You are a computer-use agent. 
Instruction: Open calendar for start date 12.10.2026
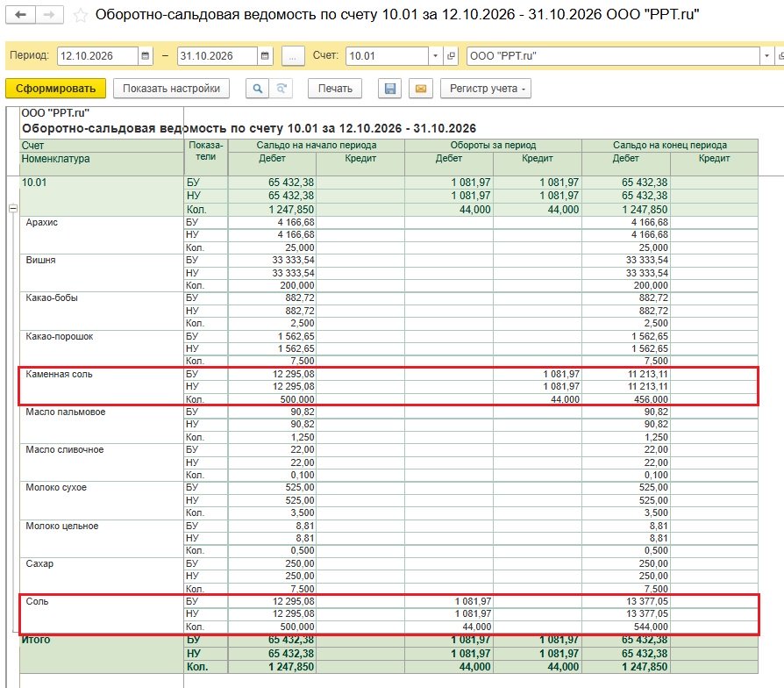pyautogui.click(x=145, y=55)
